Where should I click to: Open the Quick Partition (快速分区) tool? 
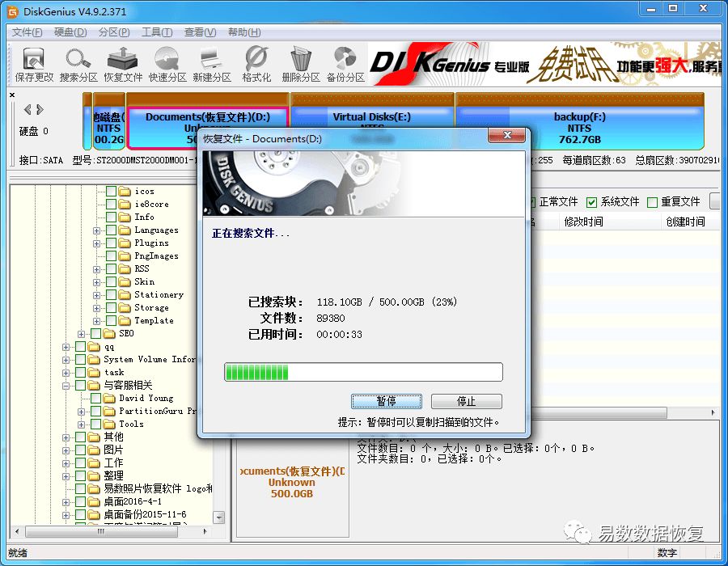click(x=167, y=65)
